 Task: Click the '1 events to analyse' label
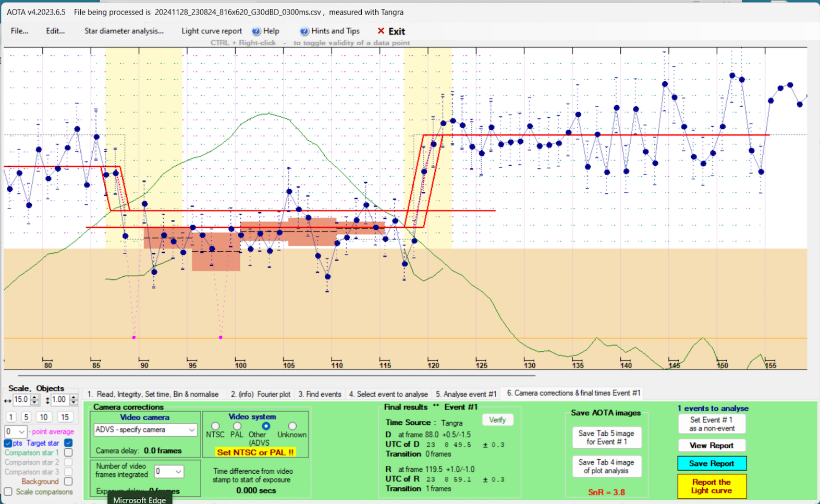tap(713, 409)
